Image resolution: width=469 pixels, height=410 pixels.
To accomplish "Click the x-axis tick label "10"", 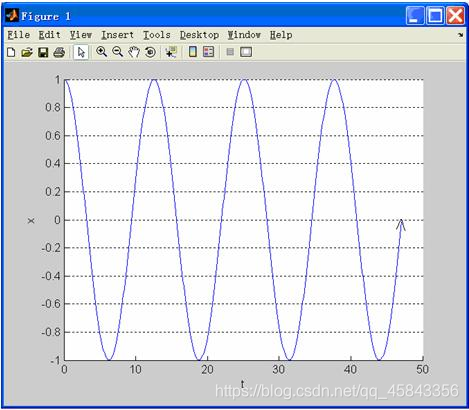I will tap(135, 369).
